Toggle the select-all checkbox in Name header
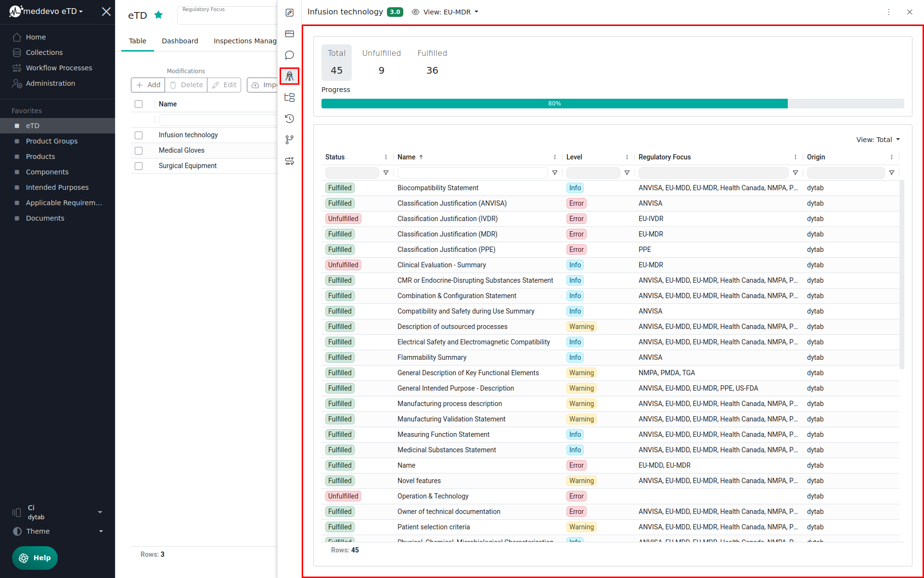Screen dimensions: 924x578 tap(139, 104)
